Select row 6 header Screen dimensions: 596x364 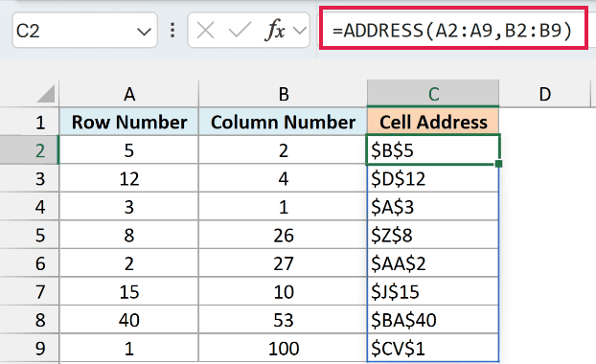tap(30, 263)
